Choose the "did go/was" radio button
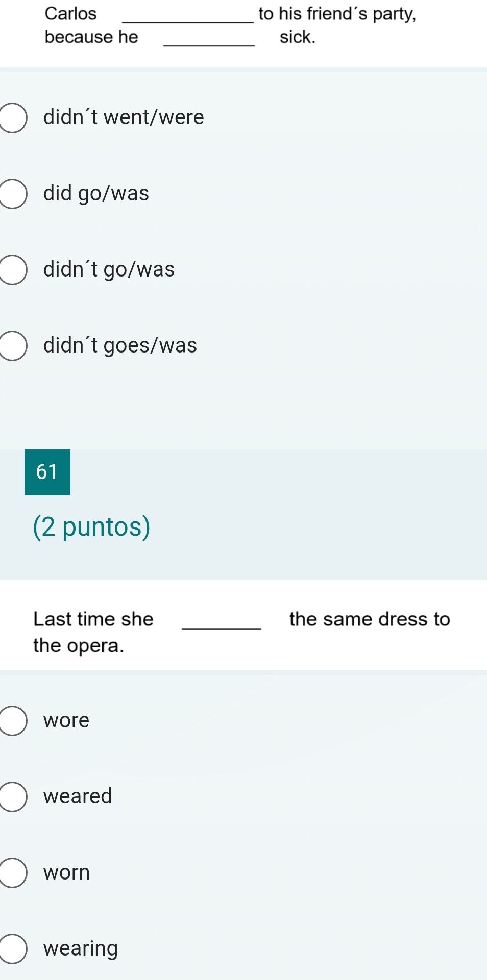487x980 pixels. click(13, 194)
